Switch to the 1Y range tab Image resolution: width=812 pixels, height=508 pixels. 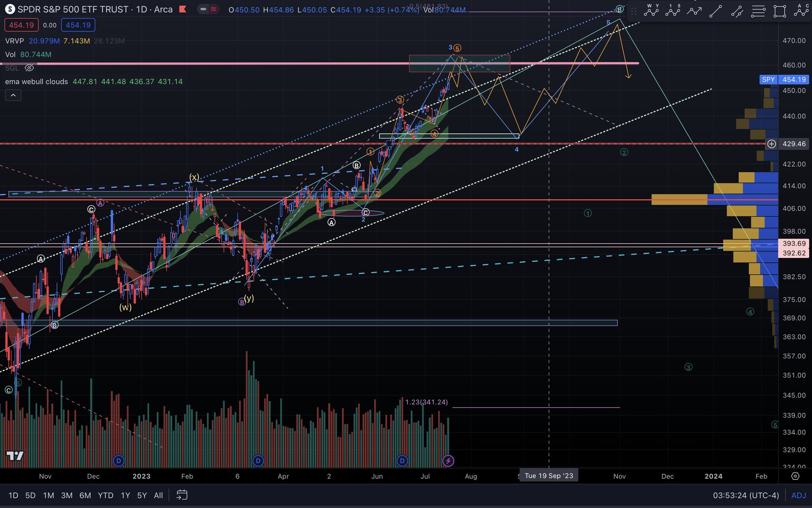pos(125,495)
